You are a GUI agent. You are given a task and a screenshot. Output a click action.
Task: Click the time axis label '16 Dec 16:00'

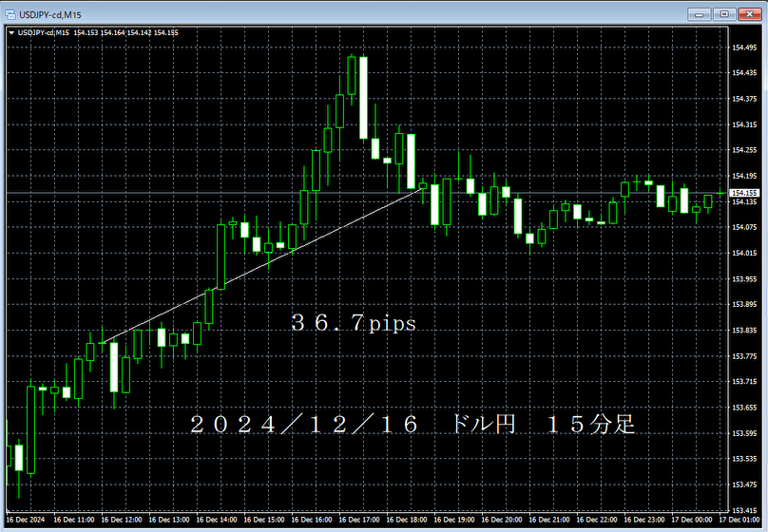coord(312,520)
